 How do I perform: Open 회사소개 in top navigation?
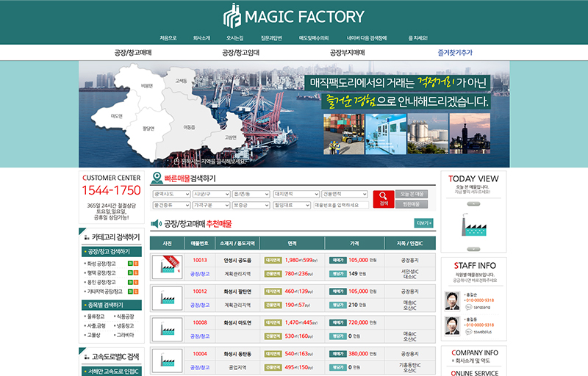(201, 38)
